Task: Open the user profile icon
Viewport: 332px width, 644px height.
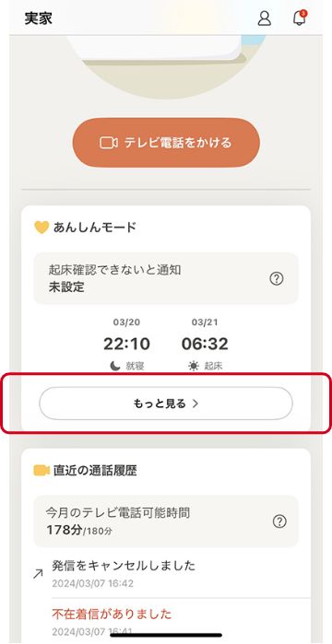Action: [x=265, y=18]
